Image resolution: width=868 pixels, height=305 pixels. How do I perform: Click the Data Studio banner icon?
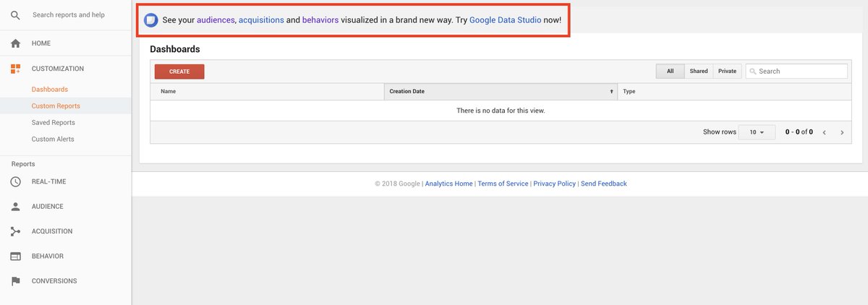(x=150, y=20)
